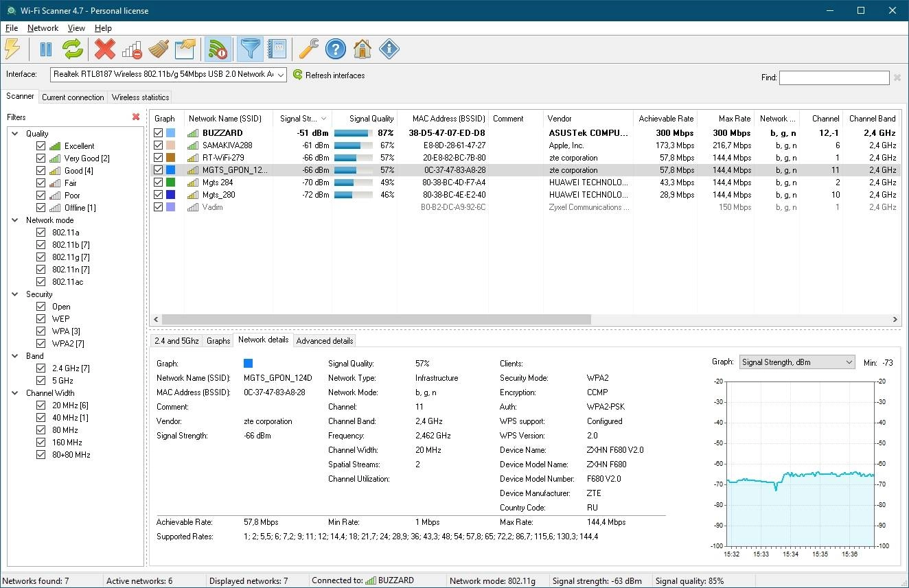Click the grey X clearing the Find field
The height and width of the screenshot is (588, 909).
pyautogui.click(x=897, y=78)
